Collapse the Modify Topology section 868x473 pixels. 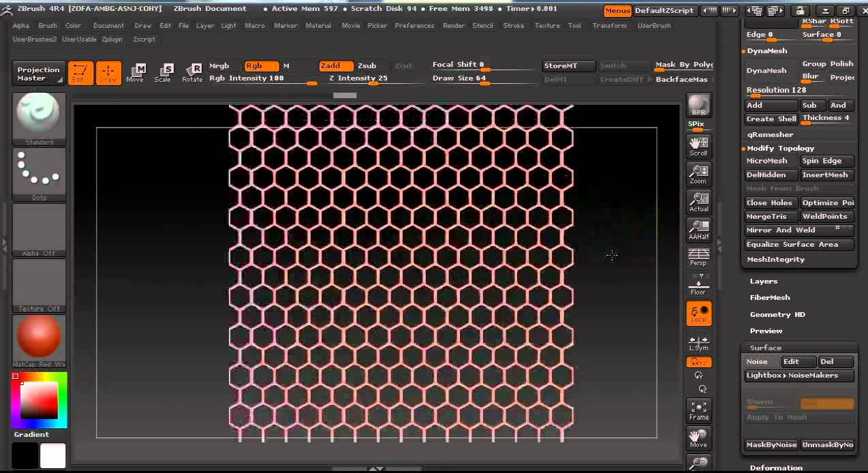(781, 149)
